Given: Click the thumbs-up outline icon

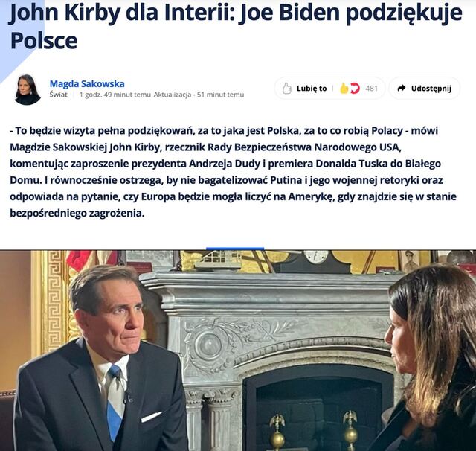Looking at the screenshot, I should tap(286, 89).
